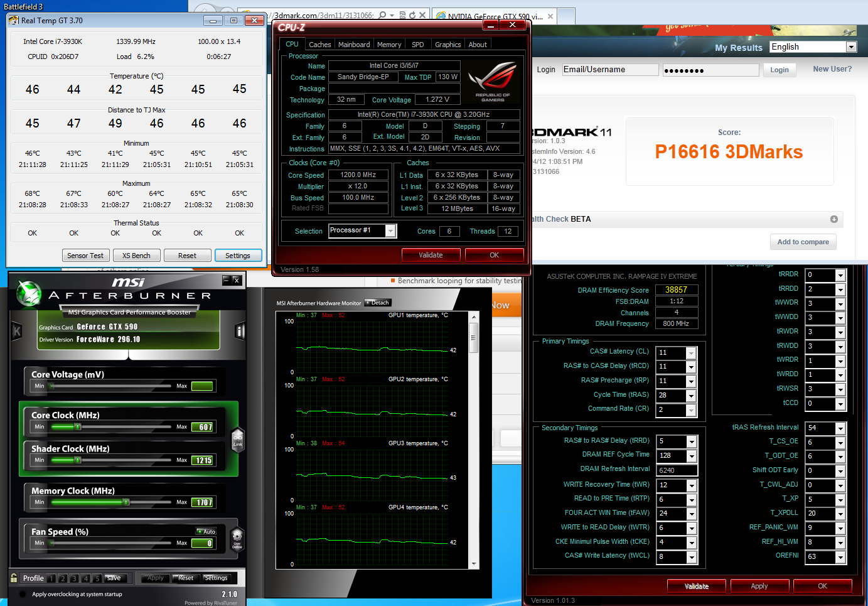Click the Kombustor 'K' side button
This screenshot has width=868, height=606.
pos(17,331)
